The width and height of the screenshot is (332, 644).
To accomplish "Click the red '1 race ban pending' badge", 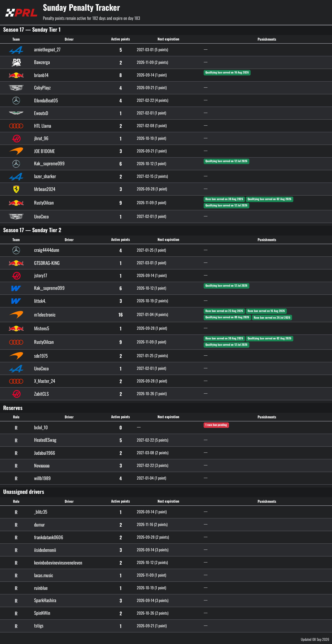I will 216,425.
